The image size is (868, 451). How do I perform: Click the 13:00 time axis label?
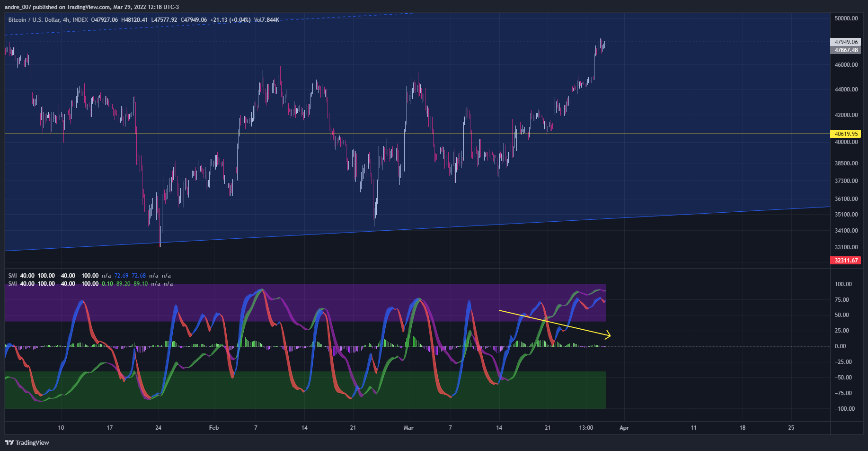(x=586, y=428)
